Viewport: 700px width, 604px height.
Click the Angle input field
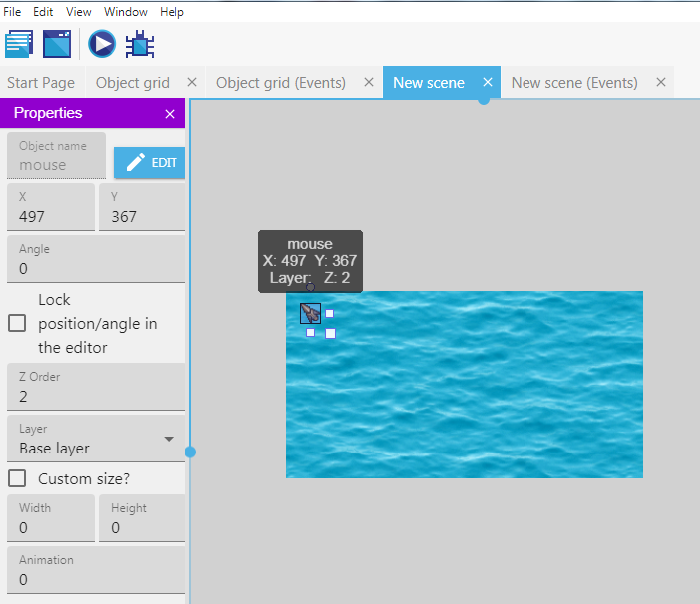point(96,259)
